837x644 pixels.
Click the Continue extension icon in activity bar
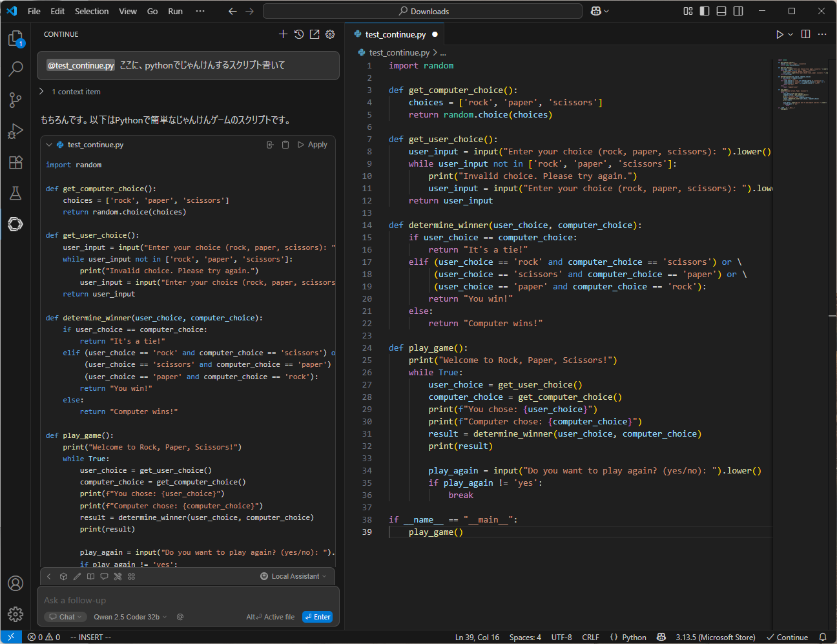15,224
